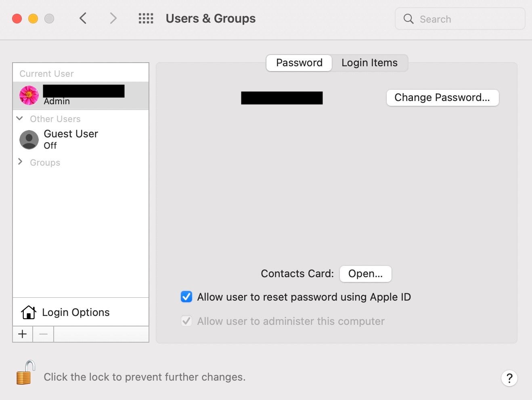
Task: Click the current user's flower avatar
Action: click(29, 95)
